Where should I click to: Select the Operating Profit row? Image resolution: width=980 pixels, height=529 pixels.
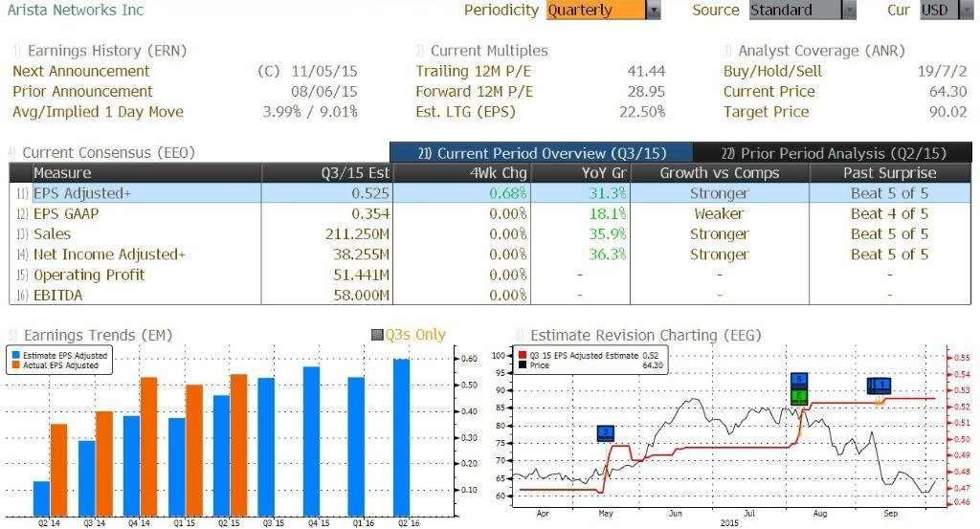(490, 275)
